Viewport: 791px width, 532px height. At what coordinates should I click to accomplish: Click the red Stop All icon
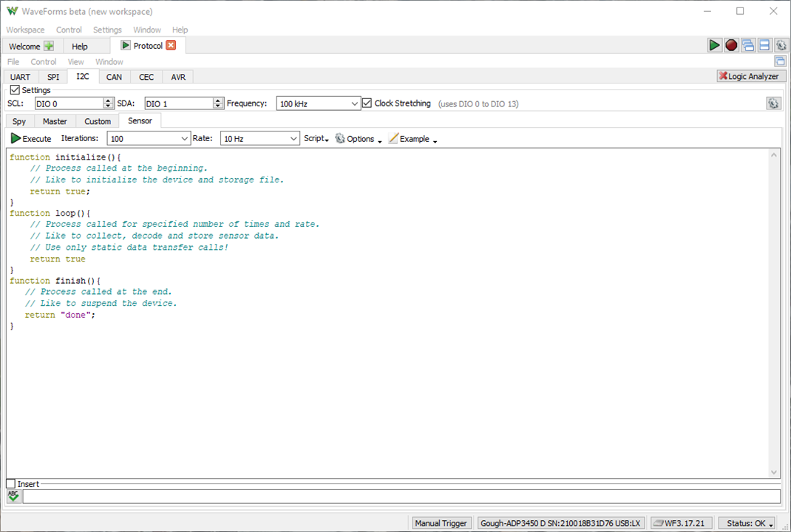tap(731, 45)
